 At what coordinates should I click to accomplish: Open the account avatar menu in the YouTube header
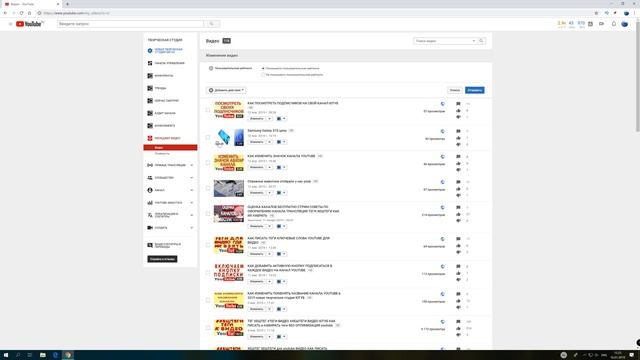pyautogui.click(x=624, y=24)
